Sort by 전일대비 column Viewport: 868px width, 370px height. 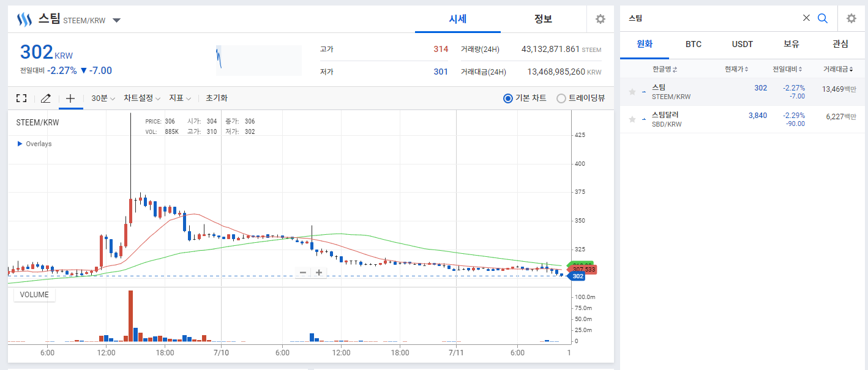787,69
